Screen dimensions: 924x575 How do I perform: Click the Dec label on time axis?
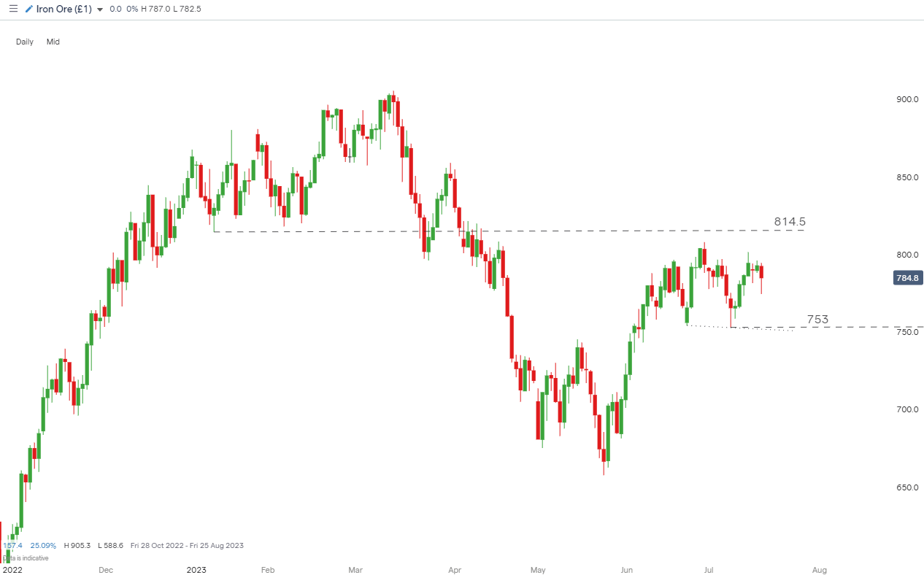pyautogui.click(x=106, y=569)
